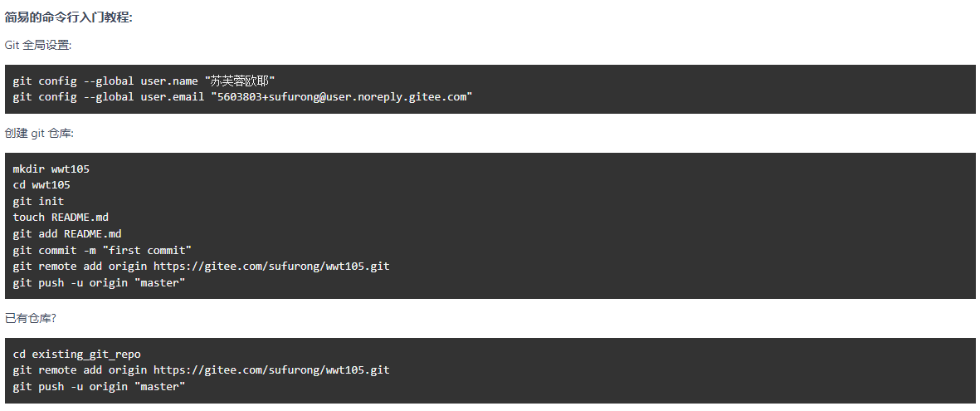Click the gitee URL in the create-repository block
The height and width of the screenshot is (411, 980).
271,267
